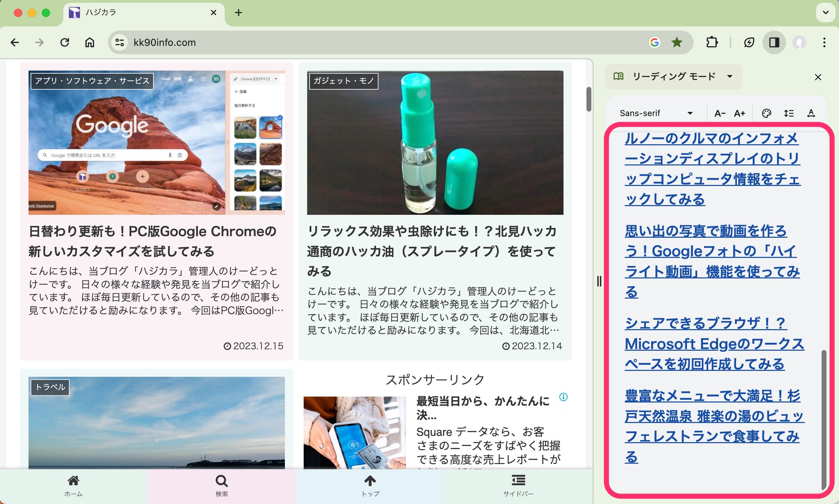The height and width of the screenshot is (504, 839).
Task: Tap the トップ scroll-to-top button
Action: tap(370, 486)
